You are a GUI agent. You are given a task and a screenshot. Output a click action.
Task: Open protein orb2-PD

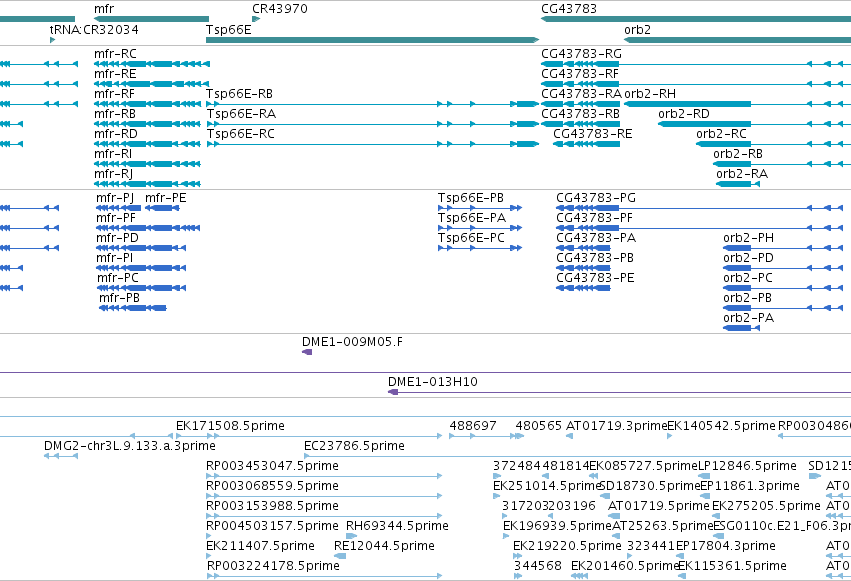point(784,268)
